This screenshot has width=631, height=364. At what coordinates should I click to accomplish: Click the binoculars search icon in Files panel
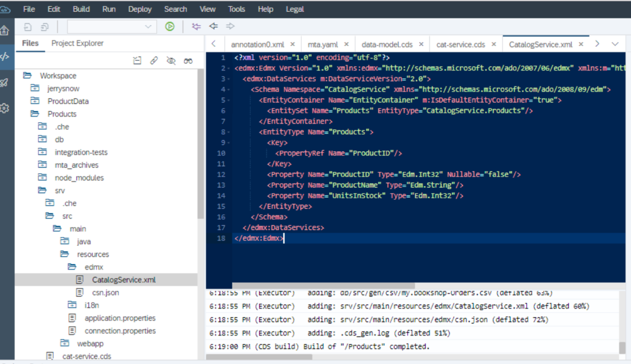click(x=188, y=61)
